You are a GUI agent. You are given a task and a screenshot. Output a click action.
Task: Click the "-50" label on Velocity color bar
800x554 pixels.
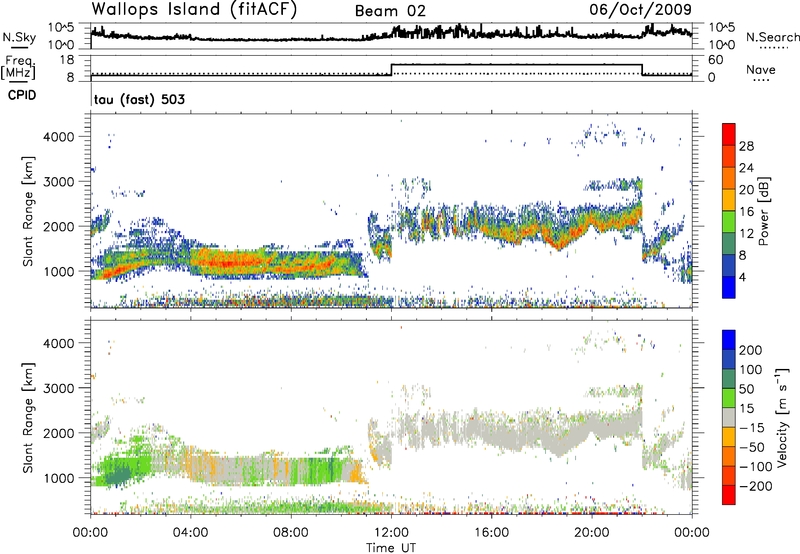point(753,447)
